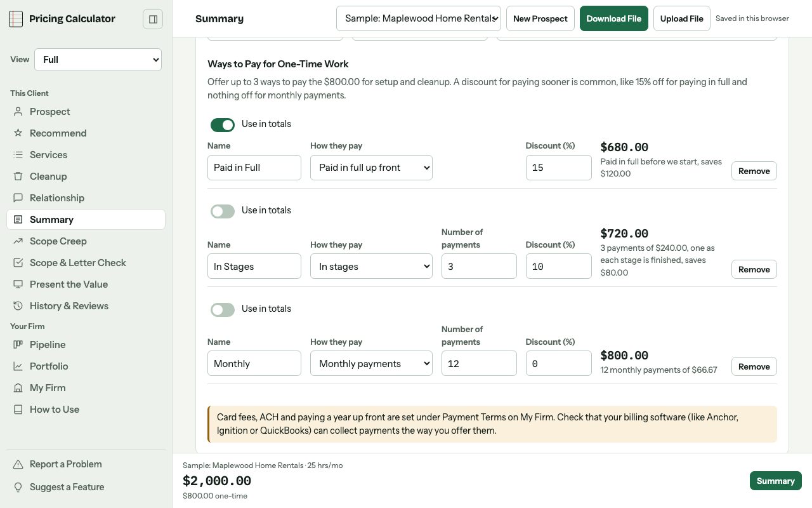
Task: Click the Scope & Letter Check checkmark icon
Action: (x=18, y=263)
